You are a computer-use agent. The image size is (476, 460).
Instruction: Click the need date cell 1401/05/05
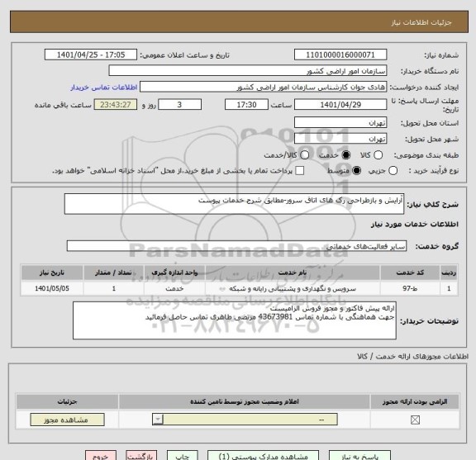(52, 288)
